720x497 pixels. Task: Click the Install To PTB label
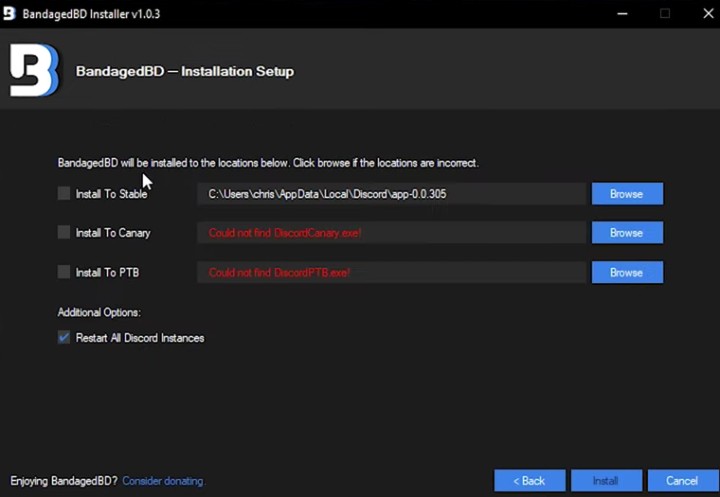[x=107, y=272]
